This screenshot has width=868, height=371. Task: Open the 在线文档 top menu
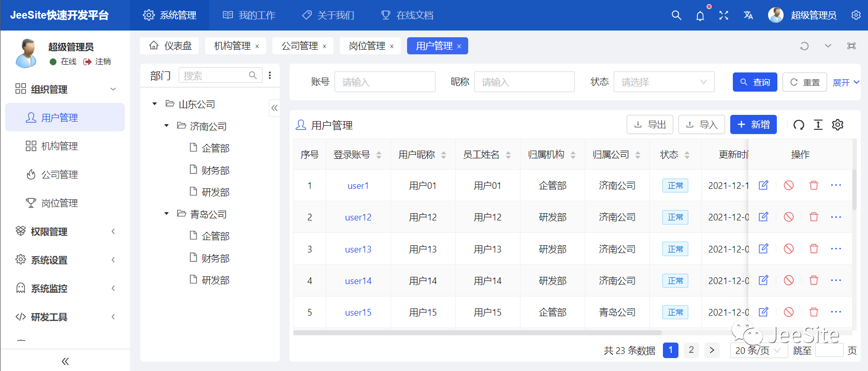[407, 15]
